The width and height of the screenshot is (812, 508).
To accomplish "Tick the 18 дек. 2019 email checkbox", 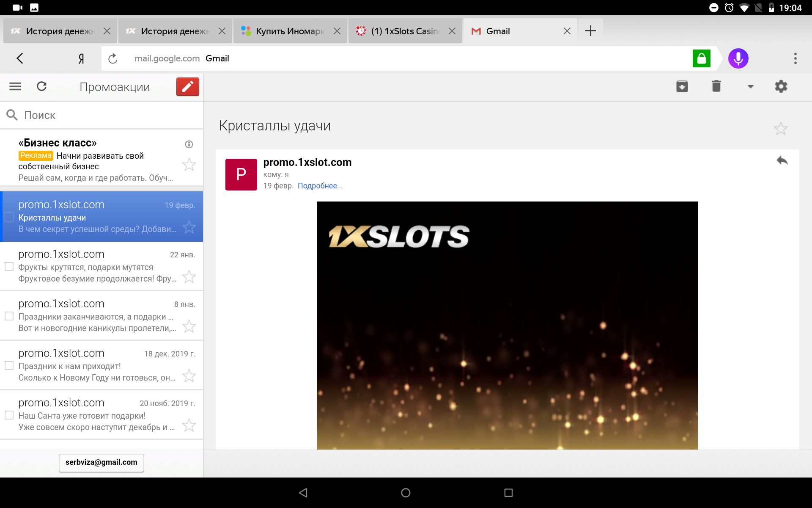I will coord(9,366).
